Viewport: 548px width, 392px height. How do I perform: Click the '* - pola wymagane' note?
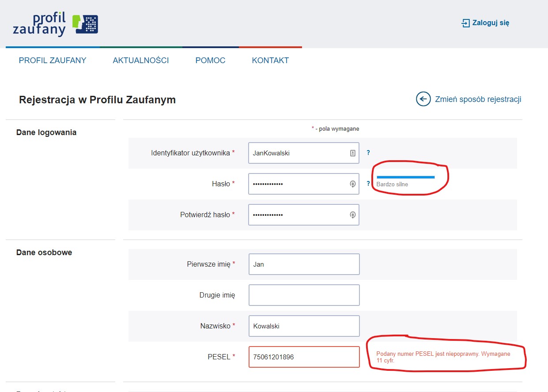335,129
